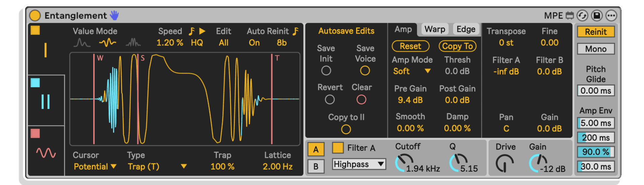Select the filter B tab button
644x185 pixels.
tap(316, 167)
